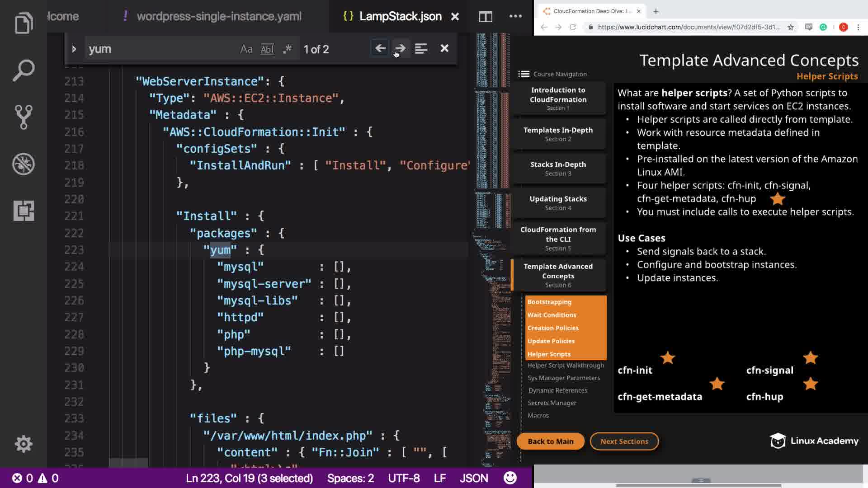868x488 pixels.
Task: Toggle Match Whole Word option
Action: coord(267,49)
